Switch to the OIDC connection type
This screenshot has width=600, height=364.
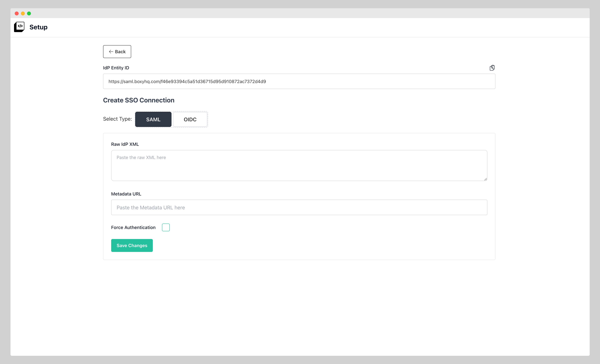[x=190, y=119]
